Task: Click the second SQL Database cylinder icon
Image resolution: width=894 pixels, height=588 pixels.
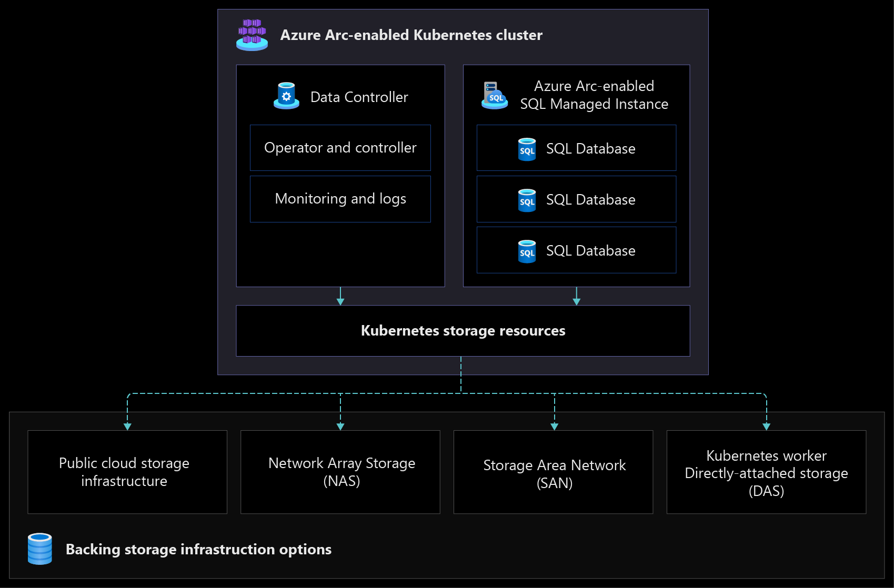Action: pos(527,200)
